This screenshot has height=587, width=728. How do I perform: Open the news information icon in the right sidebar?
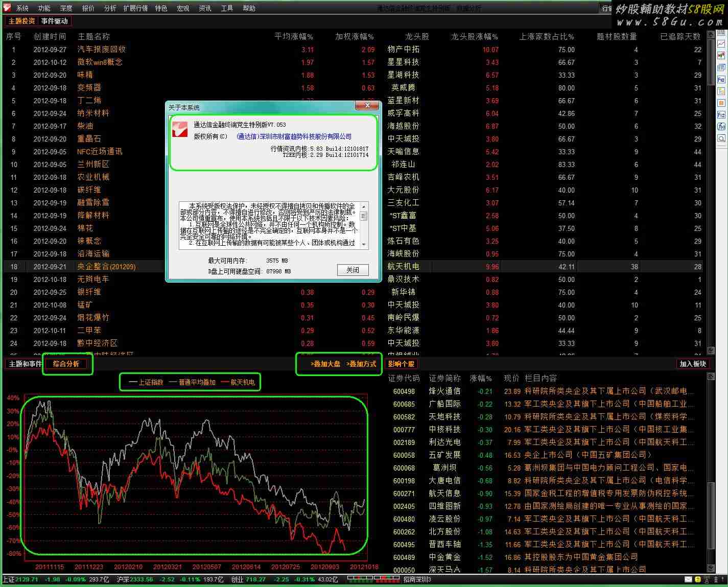(721, 67)
